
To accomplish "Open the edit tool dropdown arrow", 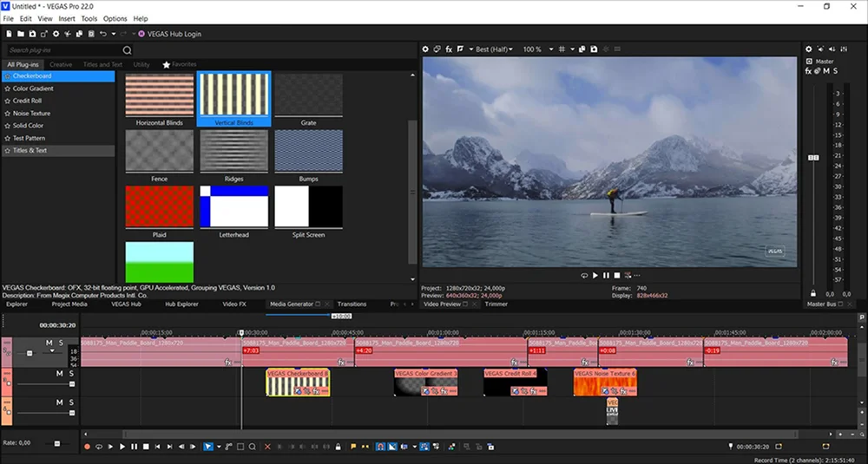I will coord(219,447).
